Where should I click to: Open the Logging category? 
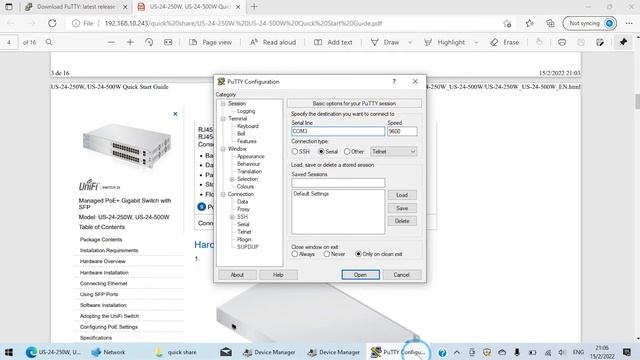[246, 111]
